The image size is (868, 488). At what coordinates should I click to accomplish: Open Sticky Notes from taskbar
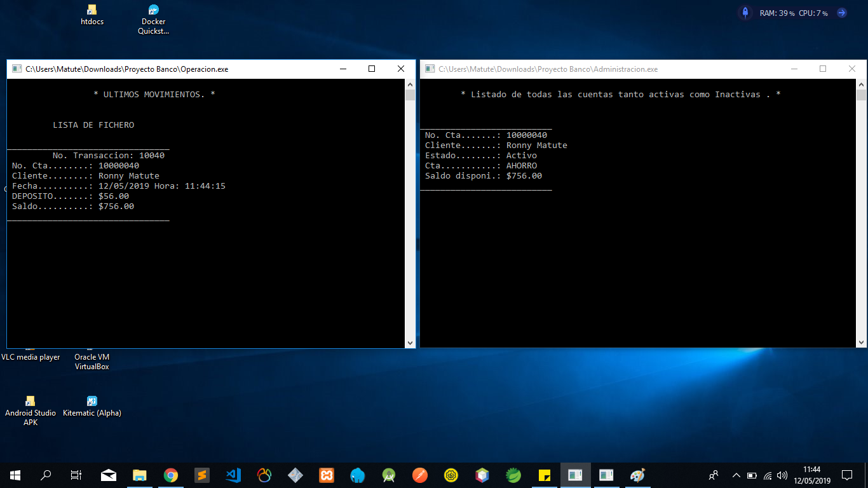tap(545, 475)
